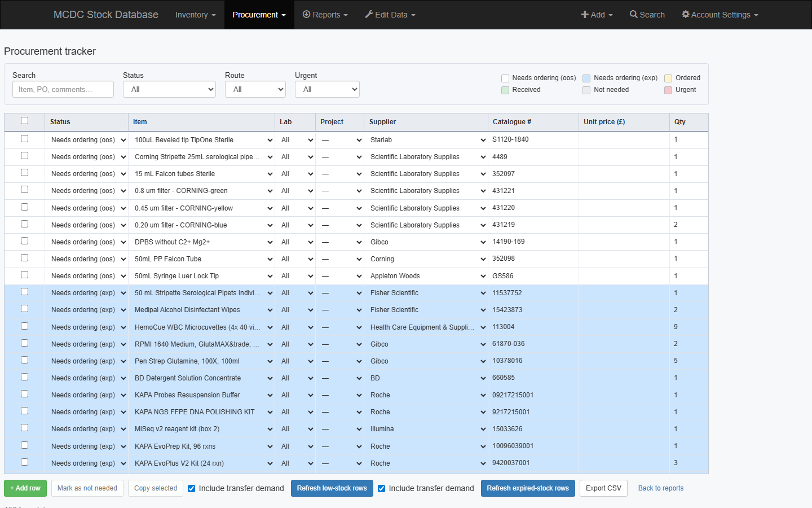Tick the checkbox for 100uL Beveled tip TipOne row
Image resolution: width=812 pixels, height=508 pixels.
pyautogui.click(x=24, y=138)
